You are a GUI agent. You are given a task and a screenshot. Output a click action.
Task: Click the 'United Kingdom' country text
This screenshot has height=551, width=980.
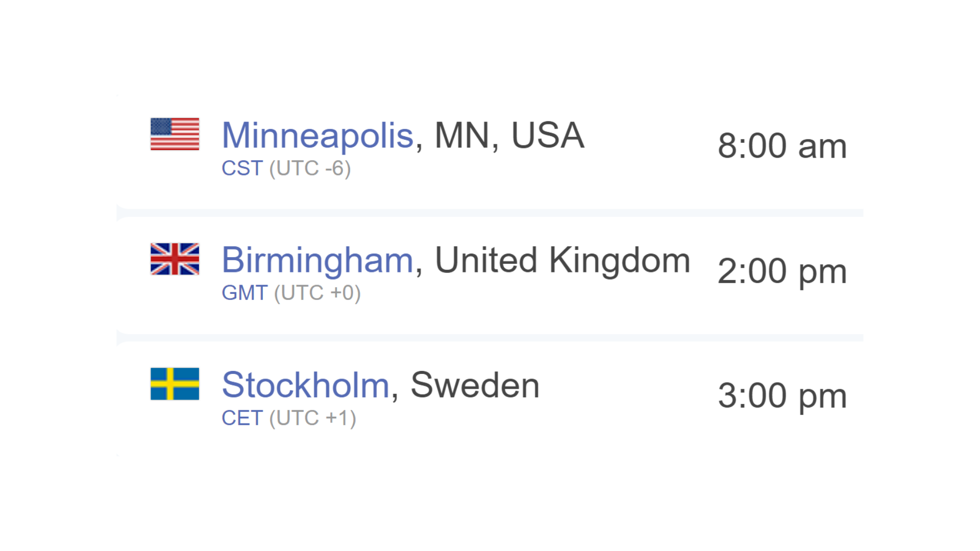[562, 261]
